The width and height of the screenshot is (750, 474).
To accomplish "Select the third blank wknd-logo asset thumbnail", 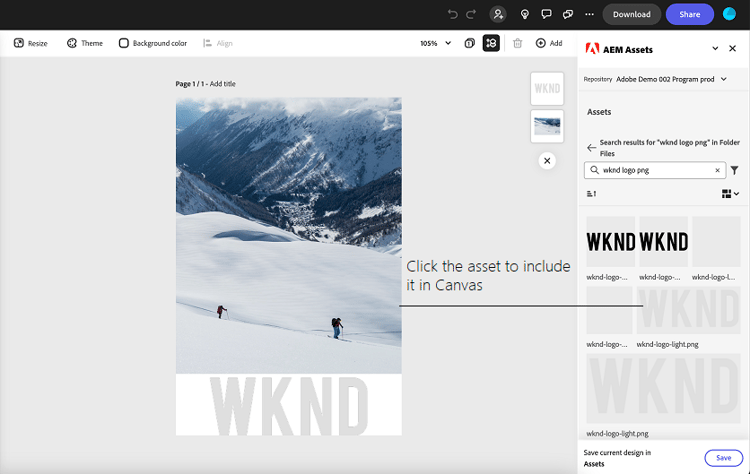I will 716,242.
